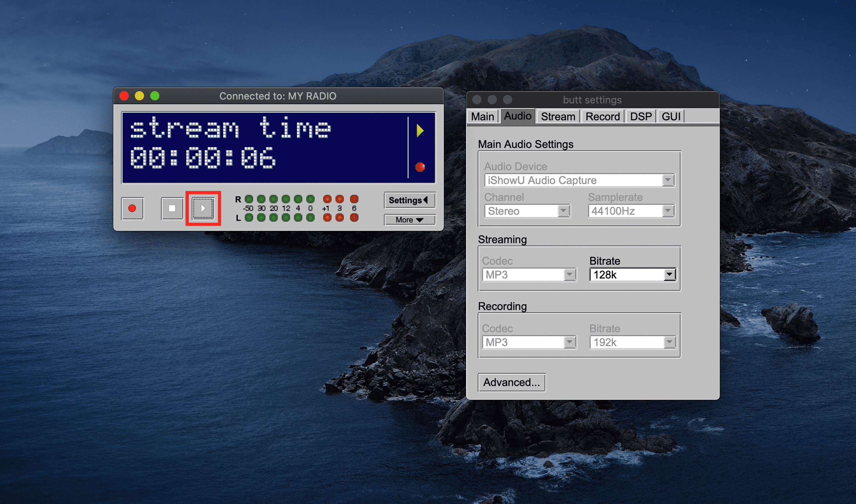Click the red recording status indicator dot
Image resolution: width=856 pixels, height=504 pixels.
(x=420, y=167)
